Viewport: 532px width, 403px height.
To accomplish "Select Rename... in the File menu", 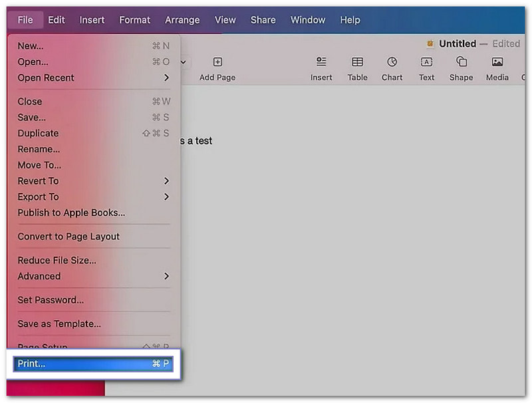I will point(93,149).
